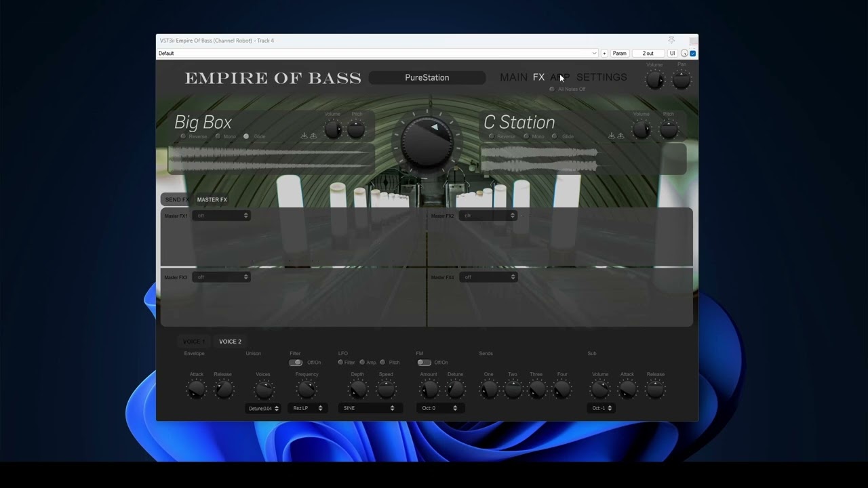868x488 pixels.
Task: Click the plus button beside the preset bar
Action: (x=604, y=54)
